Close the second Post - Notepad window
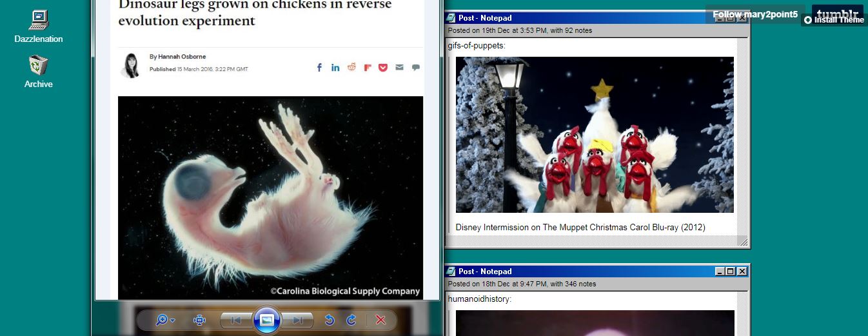This screenshot has width=868, height=336. coord(742,272)
